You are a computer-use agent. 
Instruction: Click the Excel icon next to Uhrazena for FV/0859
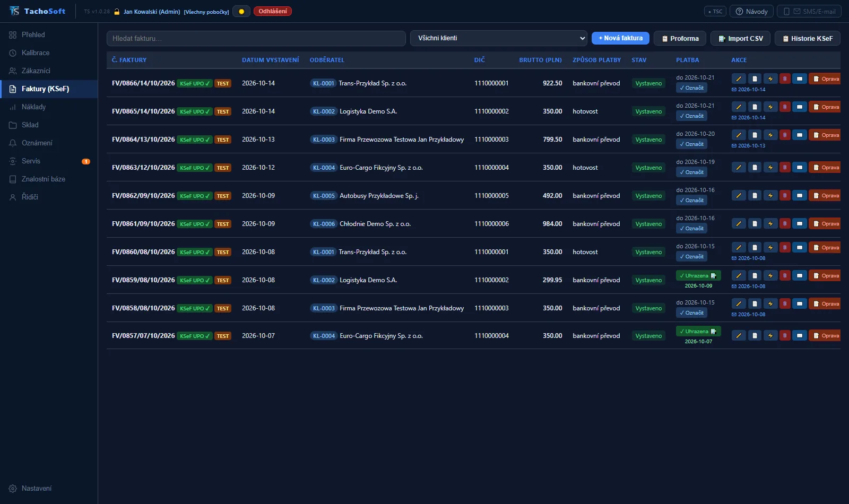[714, 275]
